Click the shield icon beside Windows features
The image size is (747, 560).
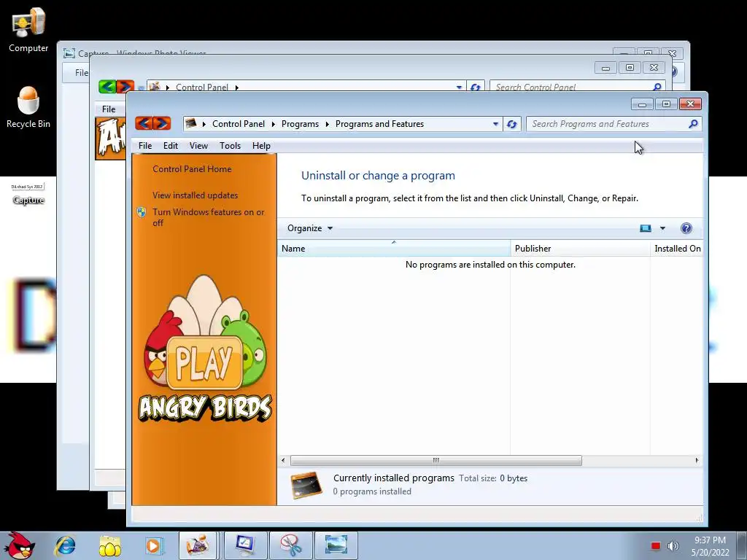pos(142,212)
